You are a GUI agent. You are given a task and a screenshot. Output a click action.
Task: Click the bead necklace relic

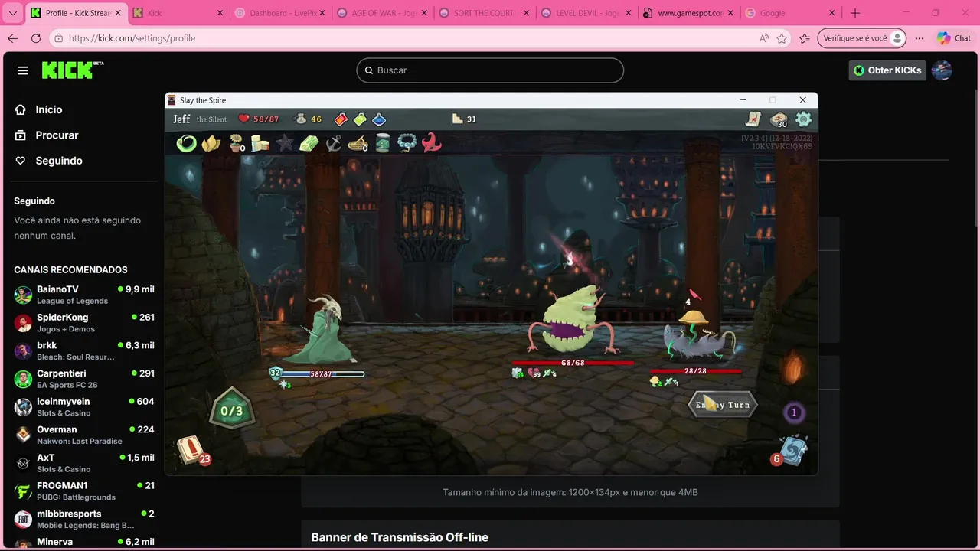[x=407, y=143]
